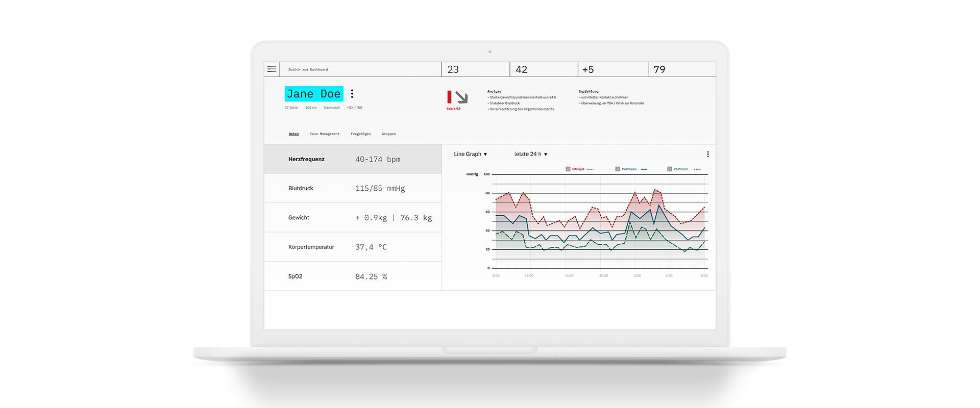Click the gray downward trend arrow
The image size is (980, 408).
pos(461,97)
